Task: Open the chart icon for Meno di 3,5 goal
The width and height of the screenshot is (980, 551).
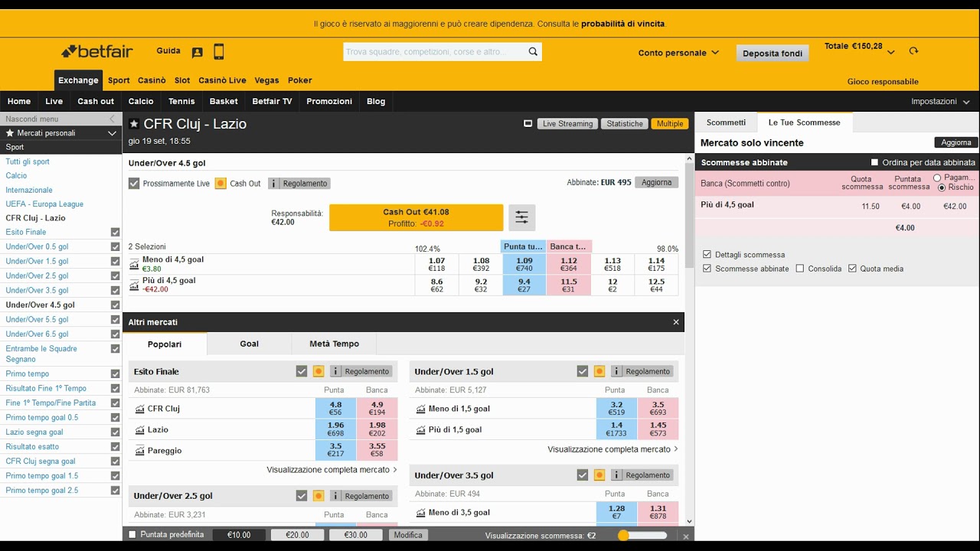Action: (x=421, y=513)
